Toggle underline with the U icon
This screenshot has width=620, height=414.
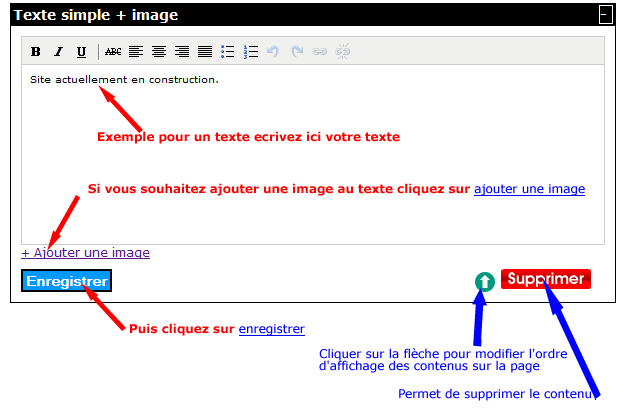point(81,52)
